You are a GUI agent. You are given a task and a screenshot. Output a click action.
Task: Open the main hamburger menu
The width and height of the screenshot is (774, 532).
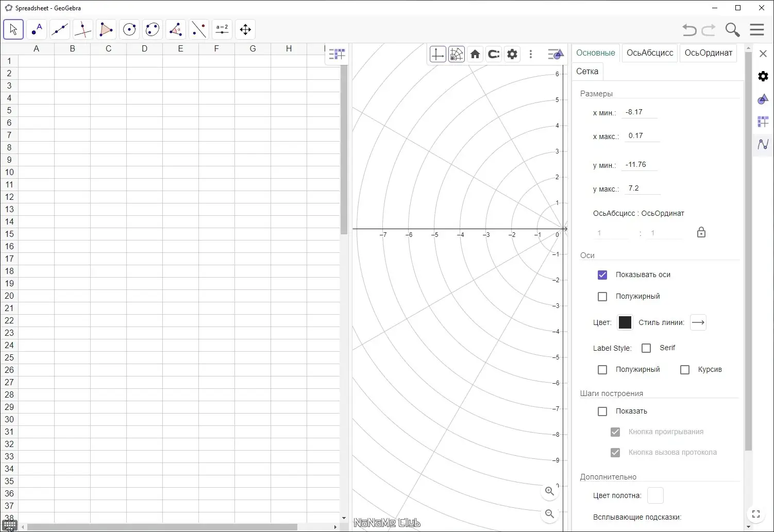pyautogui.click(x=756, y=30)
